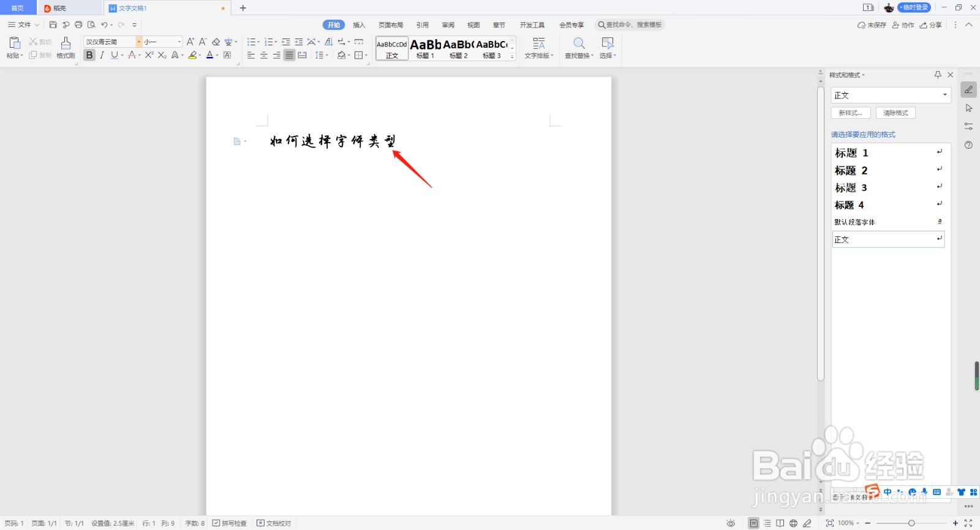Click the 临时登录 login button
This screenshot has height=530, width=980.
click(914, 7)
